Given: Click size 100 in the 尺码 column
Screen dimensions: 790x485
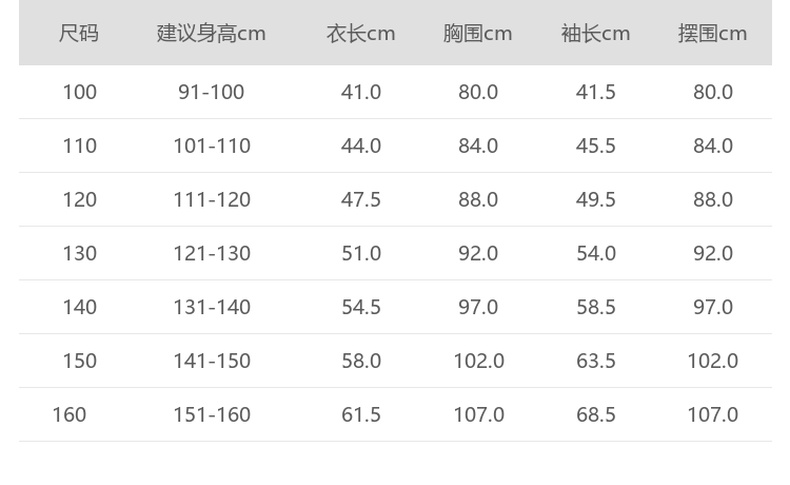Looking at the screenshot, I should tap(80, 92).
